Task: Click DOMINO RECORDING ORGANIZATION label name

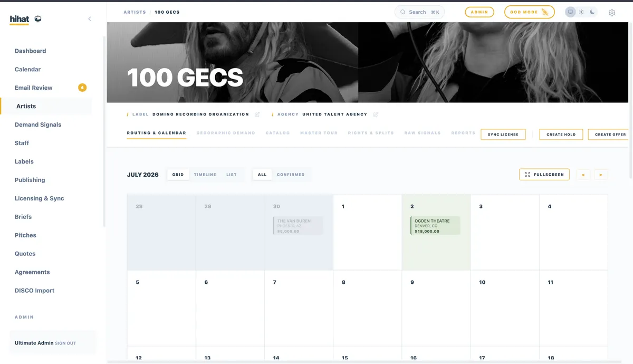Action: [200, 114]
